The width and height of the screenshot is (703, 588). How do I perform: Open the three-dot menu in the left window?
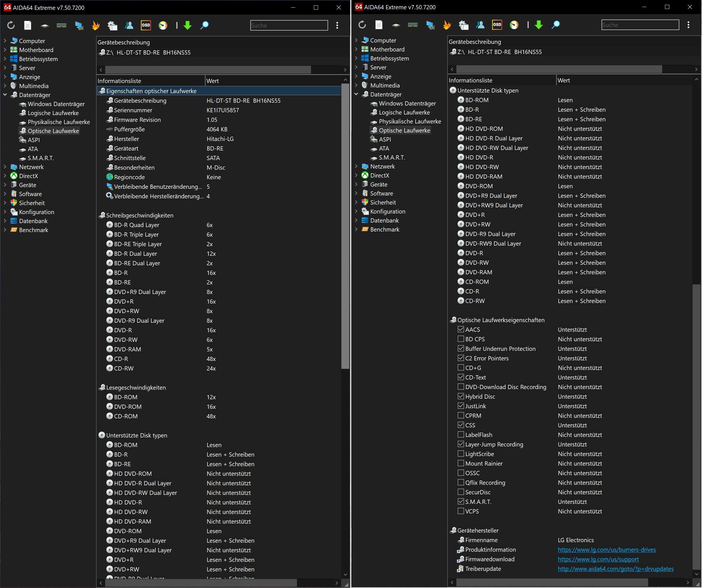[337, 25]
